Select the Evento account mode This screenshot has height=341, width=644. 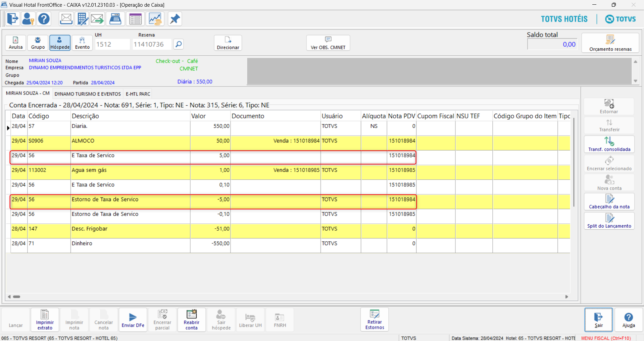tap(82, 43)
